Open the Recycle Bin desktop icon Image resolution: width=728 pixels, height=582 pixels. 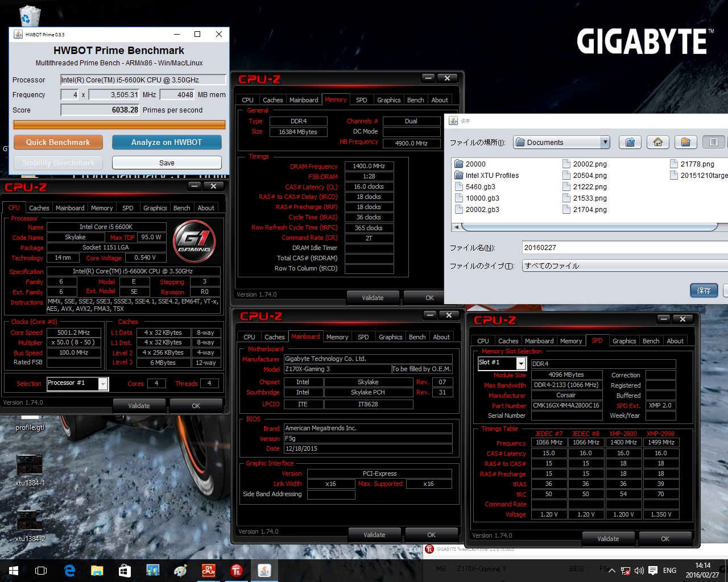pos(29,16)
